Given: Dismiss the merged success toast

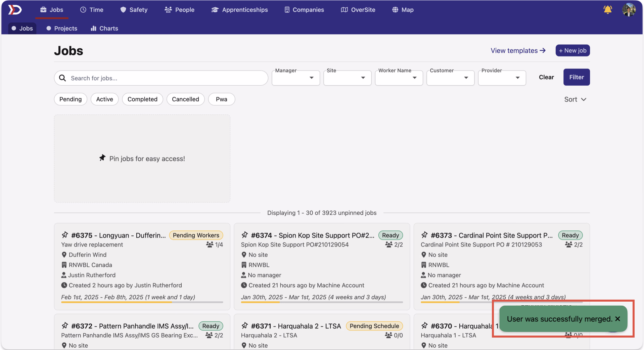Looking at the screenshot, I should pos(617,319).
